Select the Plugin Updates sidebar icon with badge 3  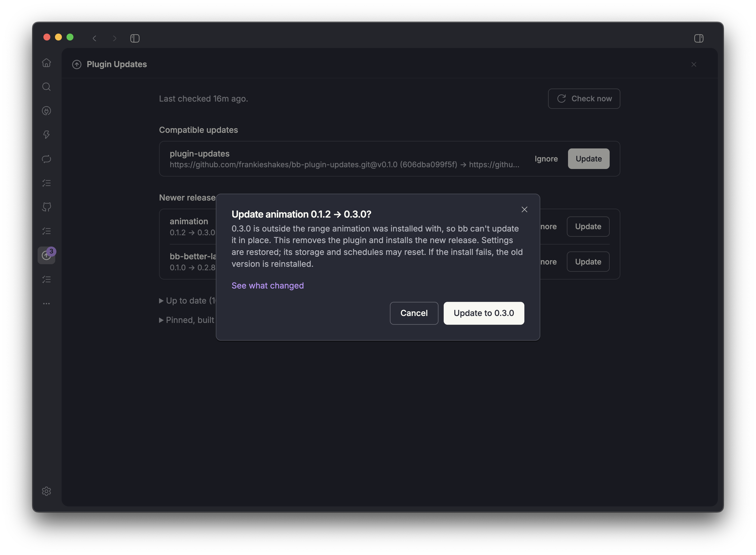pyautogui.click(x=46, y=255)
